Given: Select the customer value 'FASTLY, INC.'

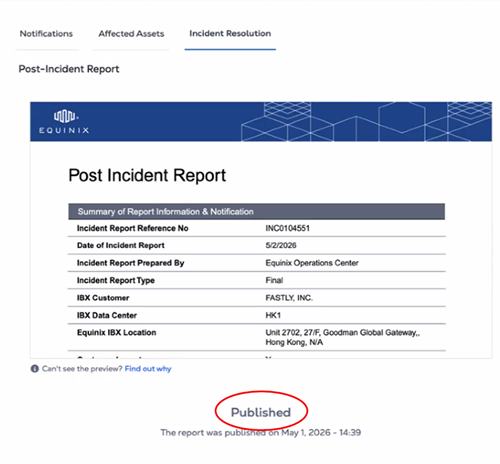Looking at the screenshot, I should 289,298.
